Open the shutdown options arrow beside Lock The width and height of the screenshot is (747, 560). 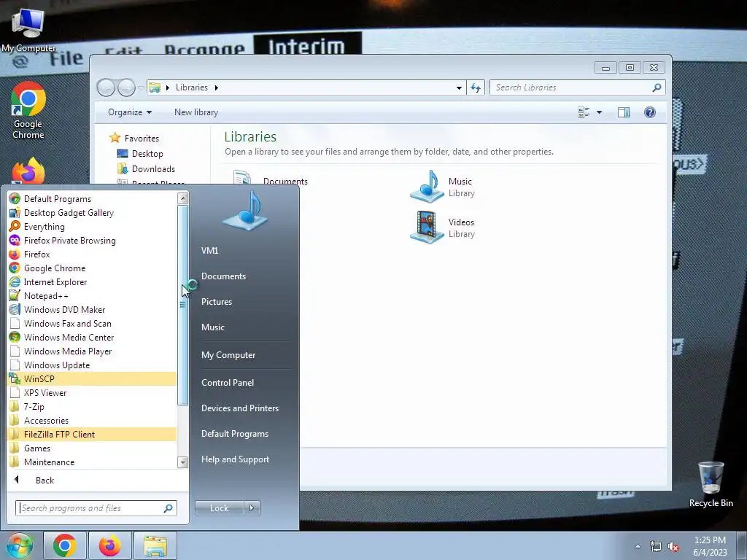coord(252,508)
